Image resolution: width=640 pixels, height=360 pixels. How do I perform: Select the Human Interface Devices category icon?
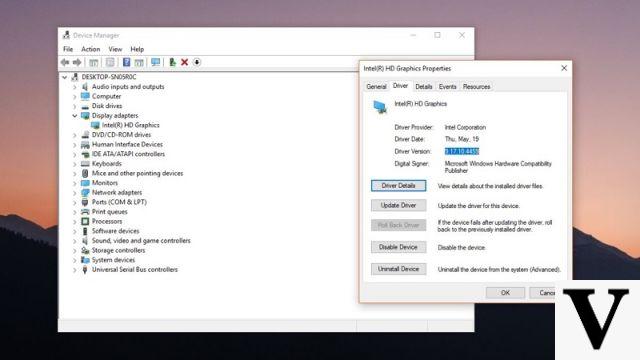[85, 144]
